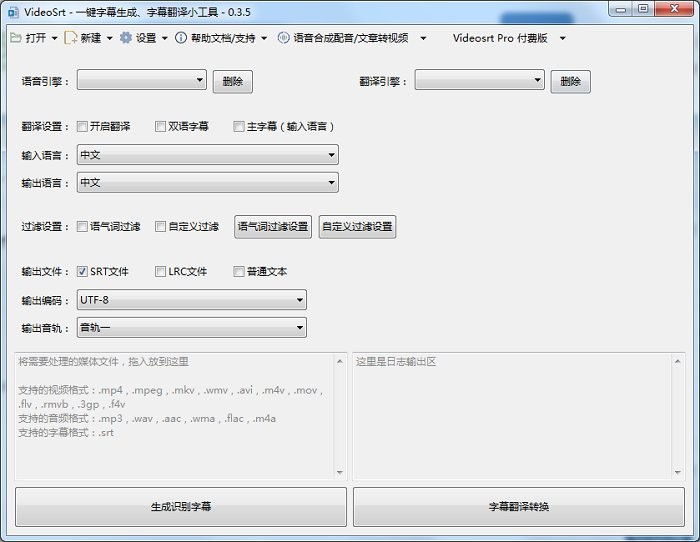Click the new file icon beside 新建
The height and width of the screenshot is (542, 700).
[69, 38]
